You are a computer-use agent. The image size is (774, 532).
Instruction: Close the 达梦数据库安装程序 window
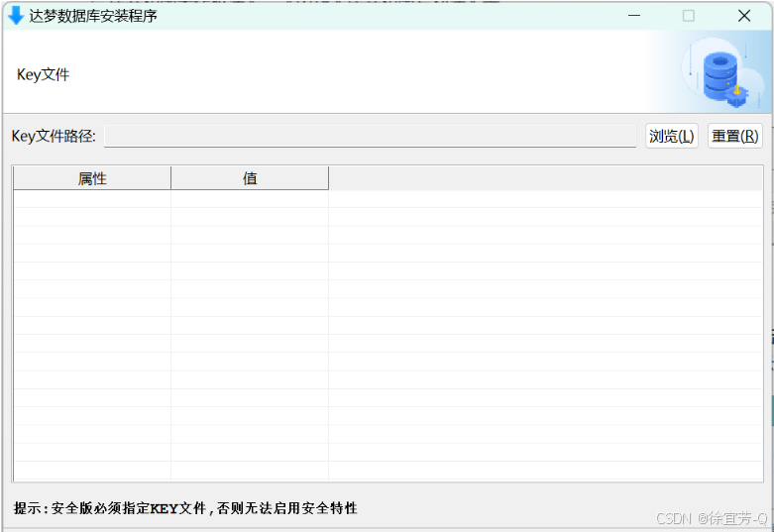(744, 16)
